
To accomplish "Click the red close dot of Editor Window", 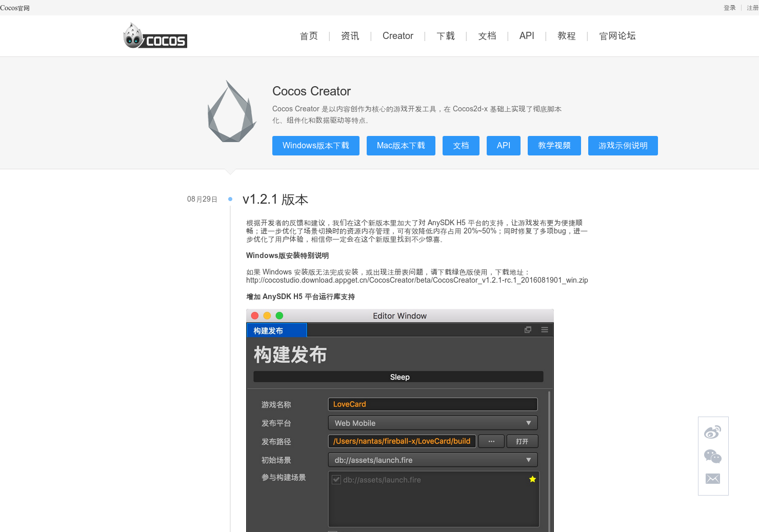I will coord(255,316).
